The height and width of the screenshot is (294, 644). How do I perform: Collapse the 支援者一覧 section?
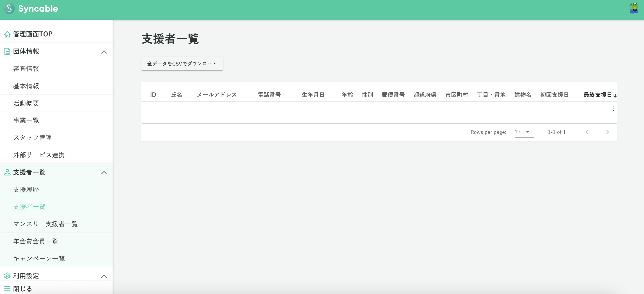coord(104,173)
